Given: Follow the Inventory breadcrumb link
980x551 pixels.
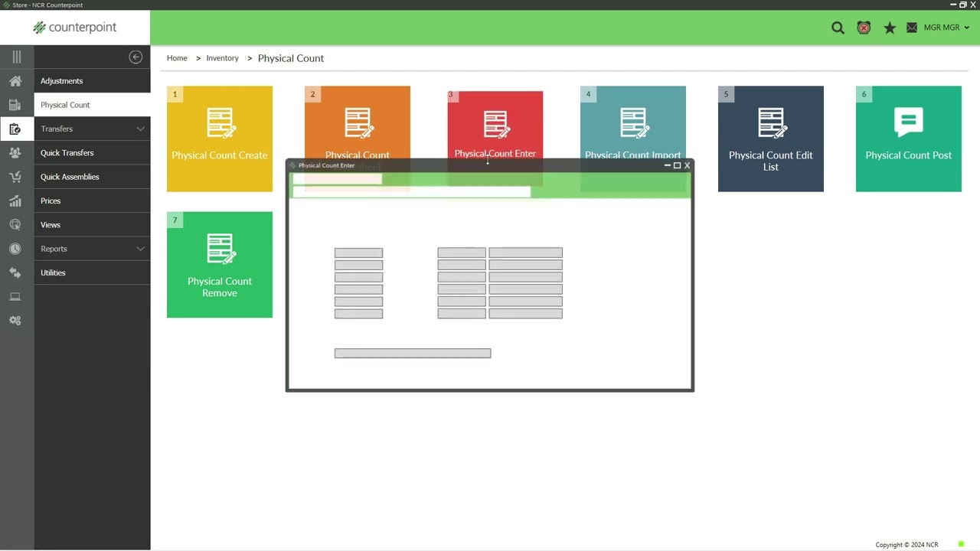Looking at the screenshot, I should coord(222,58).
